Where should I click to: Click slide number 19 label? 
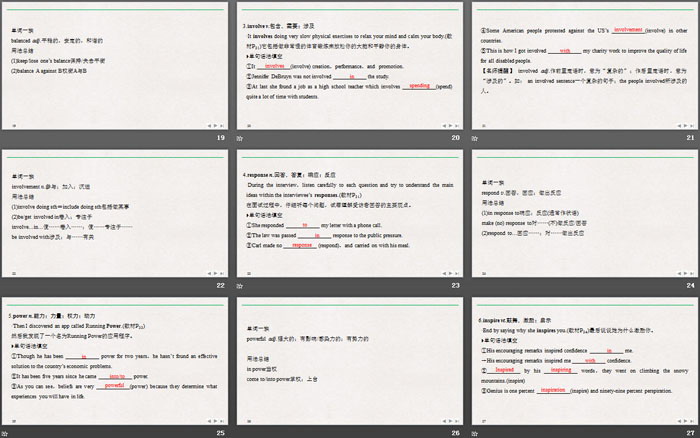tap(221, 138)
